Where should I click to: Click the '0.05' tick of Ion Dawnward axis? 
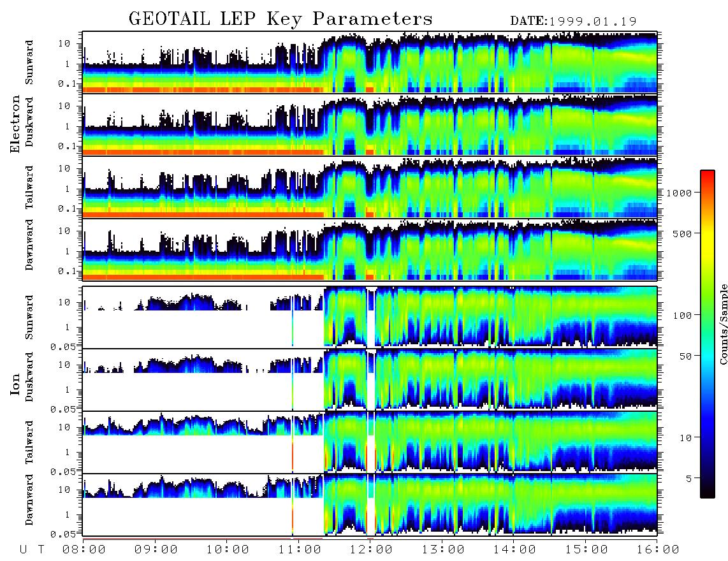[x=63, y=534]
